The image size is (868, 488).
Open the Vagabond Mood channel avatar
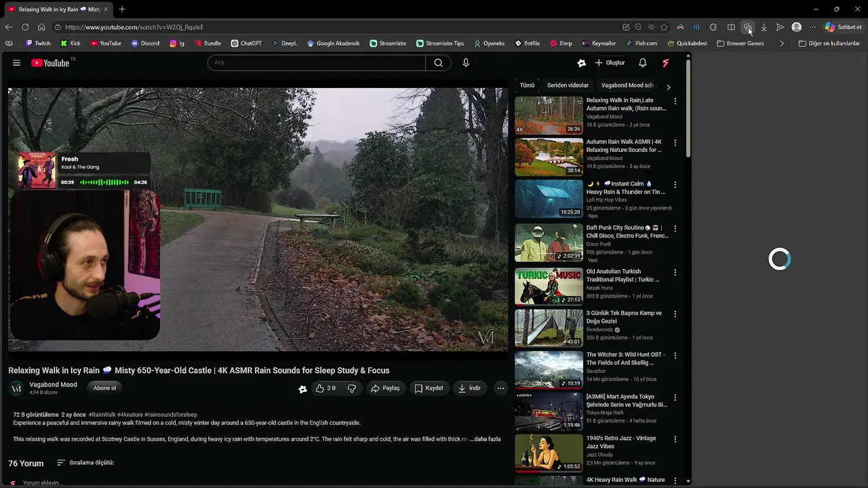(x=16, y=388)
